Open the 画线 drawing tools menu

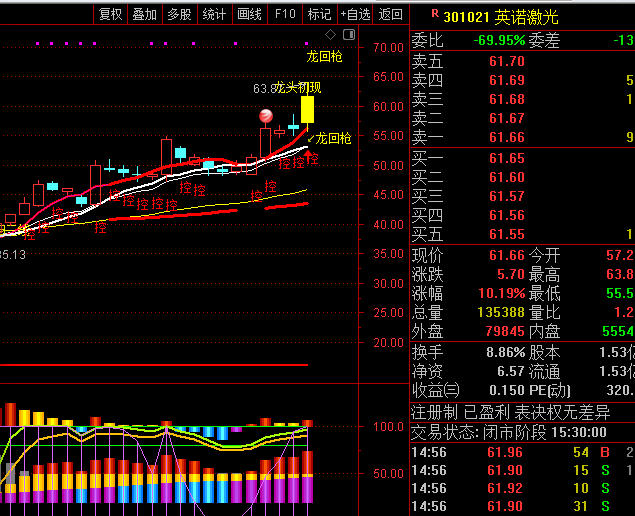(249, 14)
